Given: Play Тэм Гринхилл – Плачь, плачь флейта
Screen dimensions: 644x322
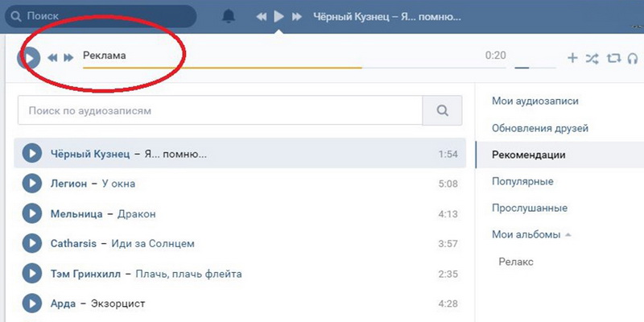Looking at the screenshot, I should (x=32, y=274).
